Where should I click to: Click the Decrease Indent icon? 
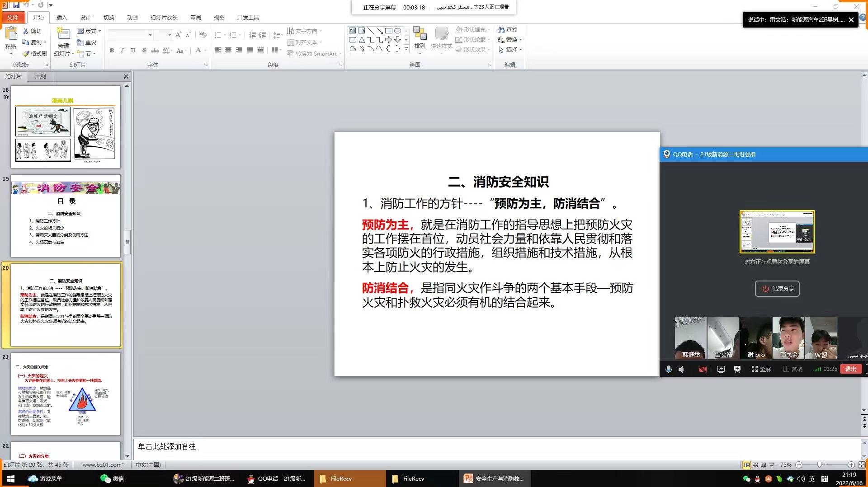(252, 35)
